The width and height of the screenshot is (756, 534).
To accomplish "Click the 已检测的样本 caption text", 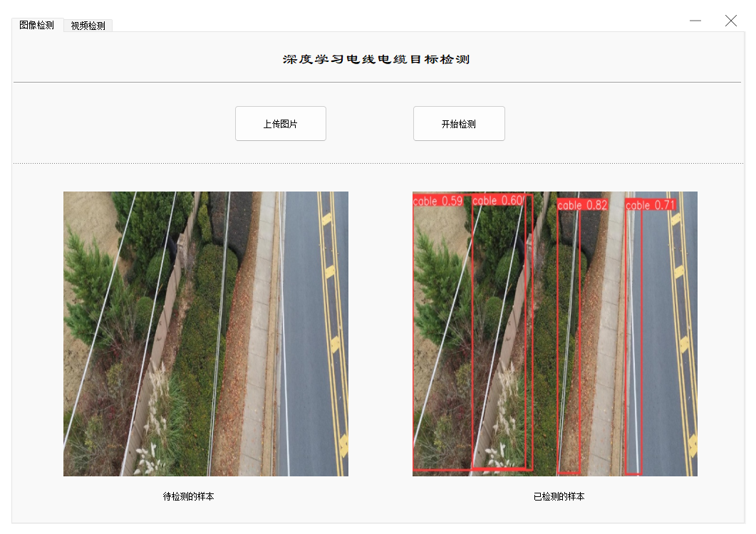I will point(559,496).
